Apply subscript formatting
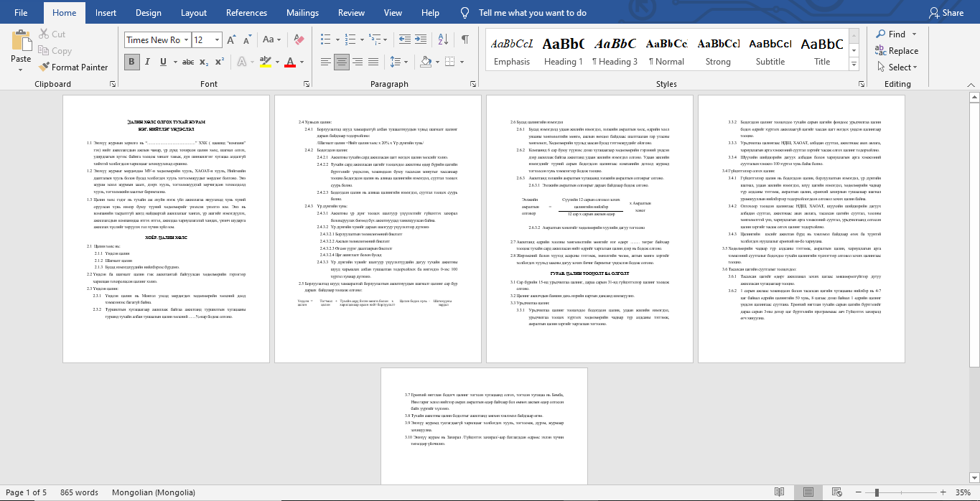This screenshot has height=501, width=980. pos(205,62)
